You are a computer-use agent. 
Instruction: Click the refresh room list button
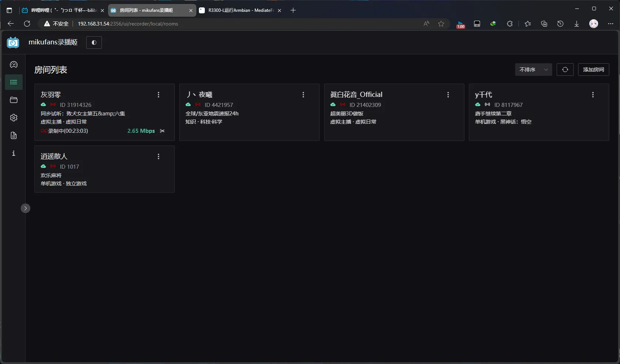[565, 70]
